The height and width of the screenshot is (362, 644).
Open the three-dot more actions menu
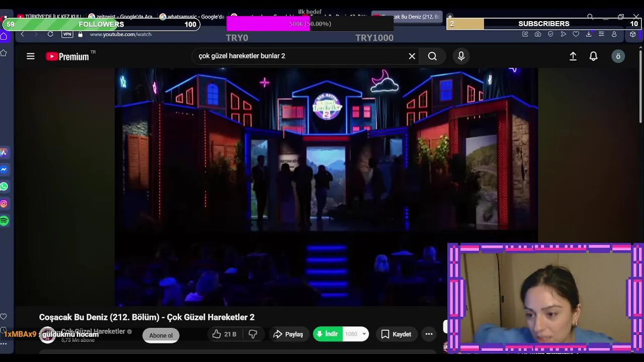[429, 334]
